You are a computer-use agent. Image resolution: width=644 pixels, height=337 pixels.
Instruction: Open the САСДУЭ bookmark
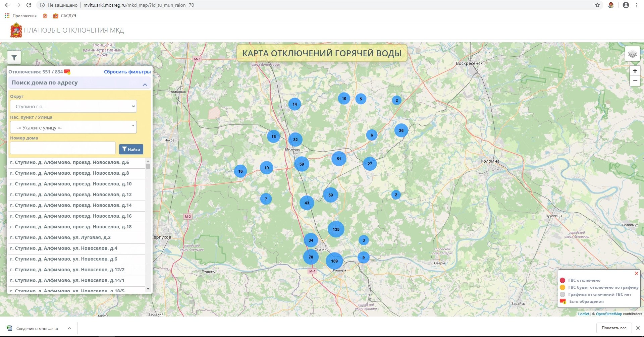[x=65, y=16]
